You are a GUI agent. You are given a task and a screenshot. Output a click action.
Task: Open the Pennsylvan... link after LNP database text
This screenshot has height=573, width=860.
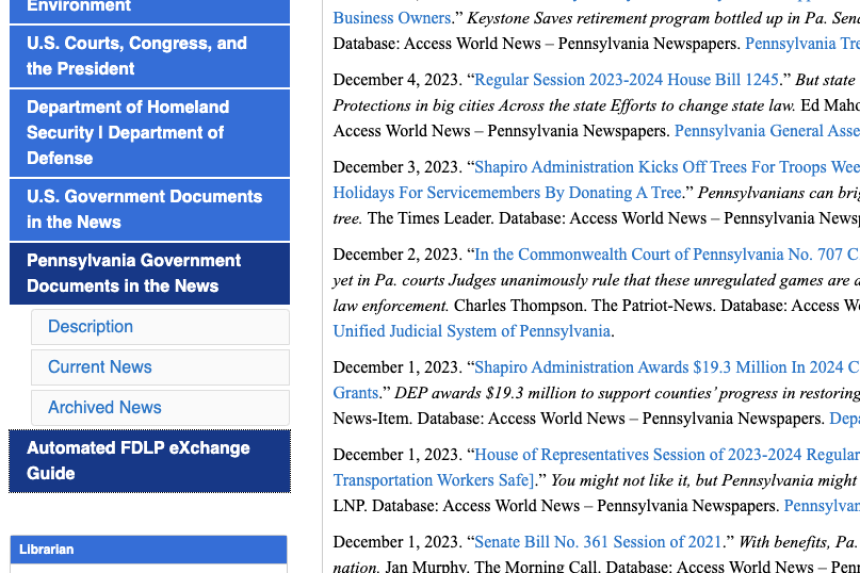[x=822, y=506]
